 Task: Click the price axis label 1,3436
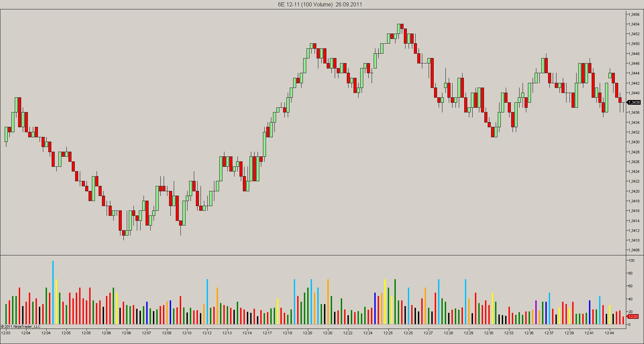(634, 112)
